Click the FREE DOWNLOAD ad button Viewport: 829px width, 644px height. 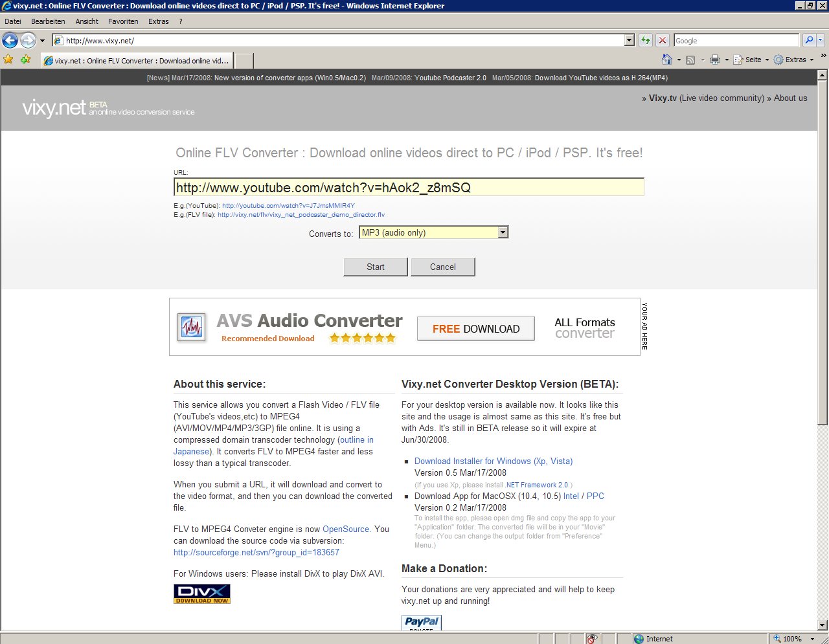click(476, 329)
